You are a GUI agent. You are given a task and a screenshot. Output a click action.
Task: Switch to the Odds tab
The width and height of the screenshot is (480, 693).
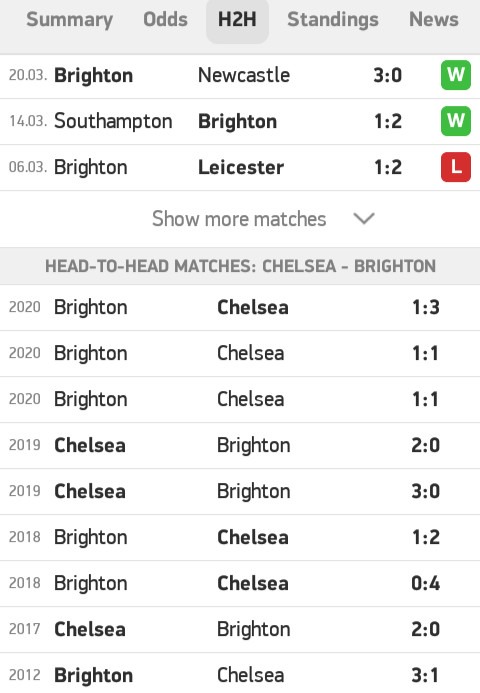(165, 20)
